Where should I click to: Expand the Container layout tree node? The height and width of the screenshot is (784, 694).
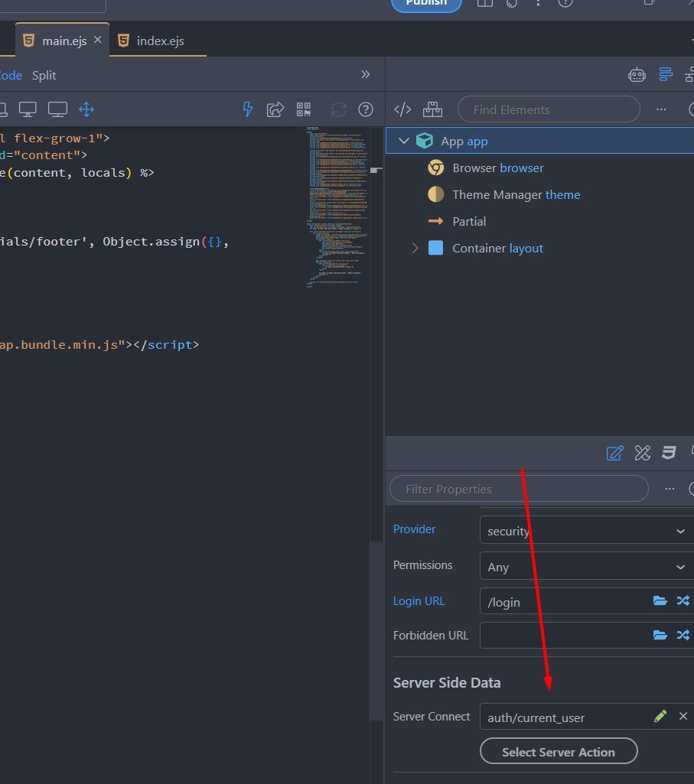tap(415, 248)
